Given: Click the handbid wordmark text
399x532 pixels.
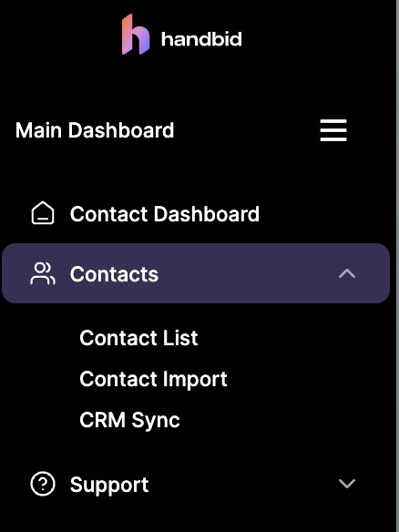Looking at the screenshot, I should tap(201, 39).
